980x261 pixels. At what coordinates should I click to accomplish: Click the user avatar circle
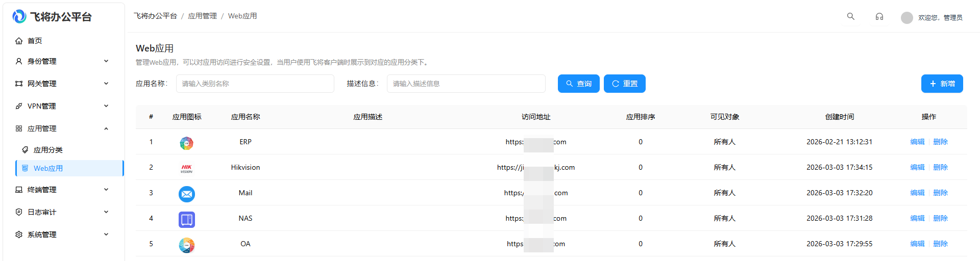tap(907, 17)
